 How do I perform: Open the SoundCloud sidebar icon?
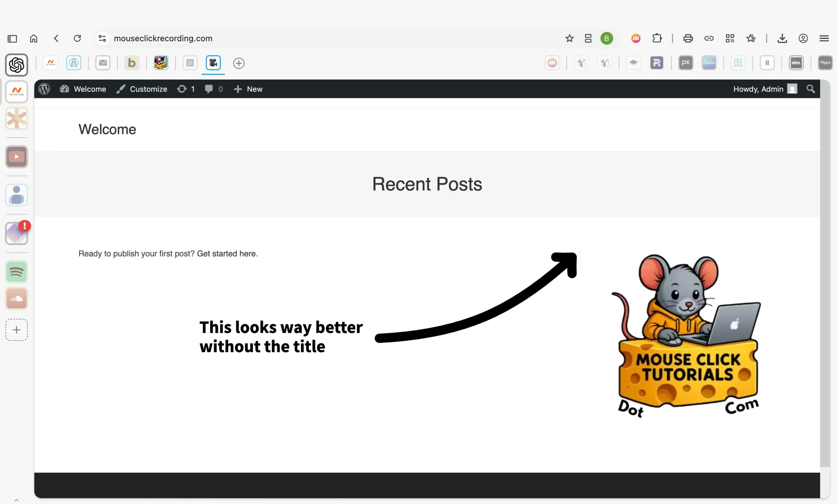16,299
